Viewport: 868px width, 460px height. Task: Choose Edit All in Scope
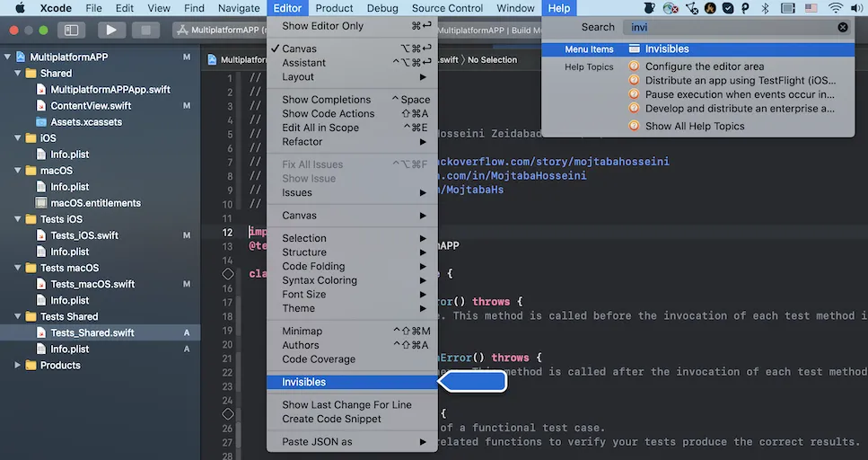pyautogui.click(x=352, y=128)
